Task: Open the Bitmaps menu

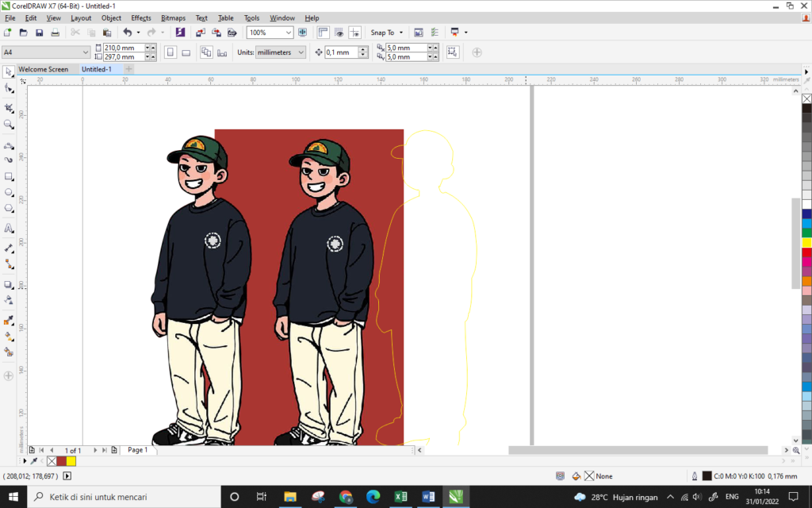Action: [x=172, y=17]
